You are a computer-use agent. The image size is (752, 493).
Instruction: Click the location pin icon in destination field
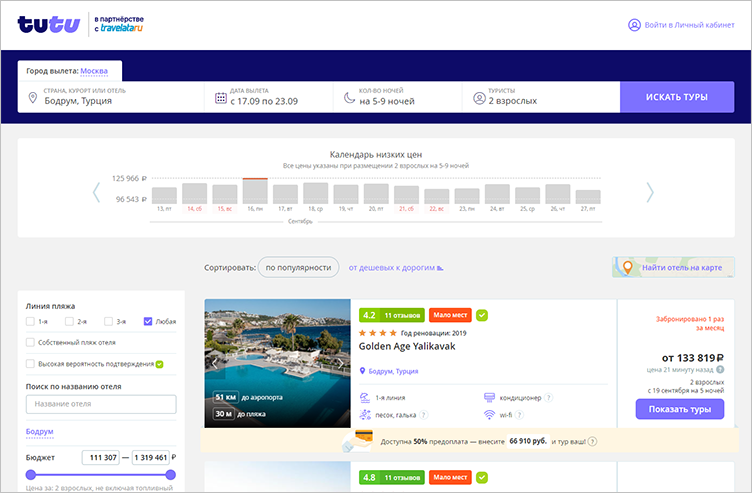tap(33, 97)
